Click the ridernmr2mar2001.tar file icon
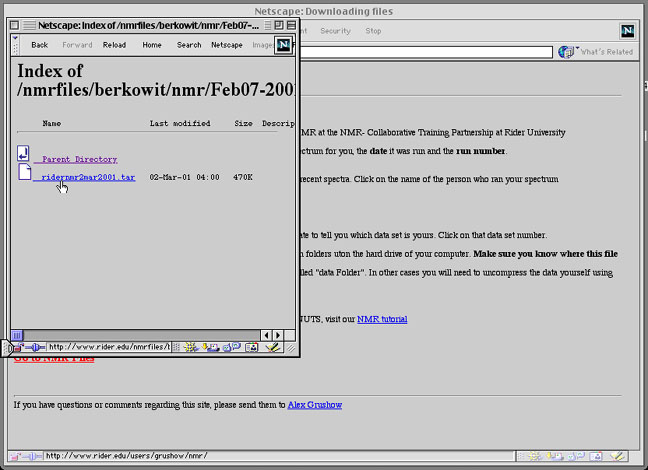The height and width of the screenshot is (470, 648). (23, 174)
